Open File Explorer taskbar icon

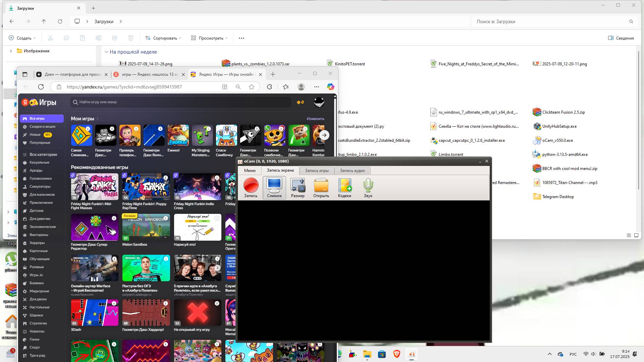pyautogui.click(x=367, y=354)
